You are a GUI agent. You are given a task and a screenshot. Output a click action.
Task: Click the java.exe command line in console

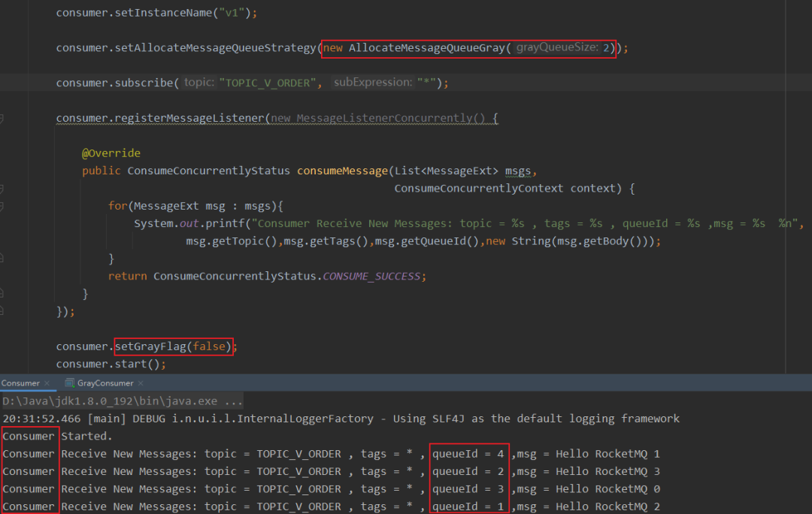[x=123, y=401]
